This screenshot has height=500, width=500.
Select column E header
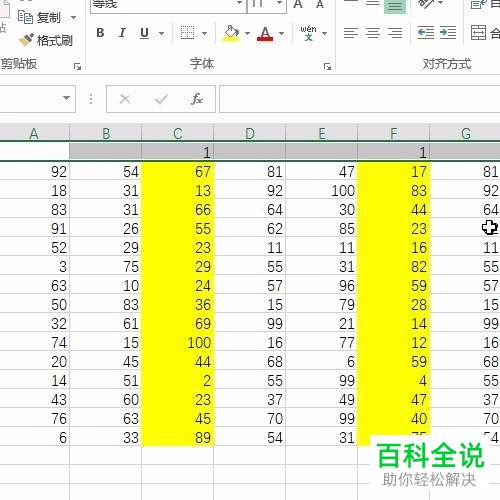coord(322,133)
